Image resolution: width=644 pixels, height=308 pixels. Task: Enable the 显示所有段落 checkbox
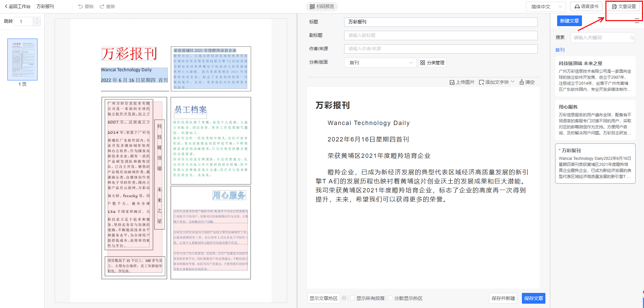pyautogui.click(x=353, y=298)
